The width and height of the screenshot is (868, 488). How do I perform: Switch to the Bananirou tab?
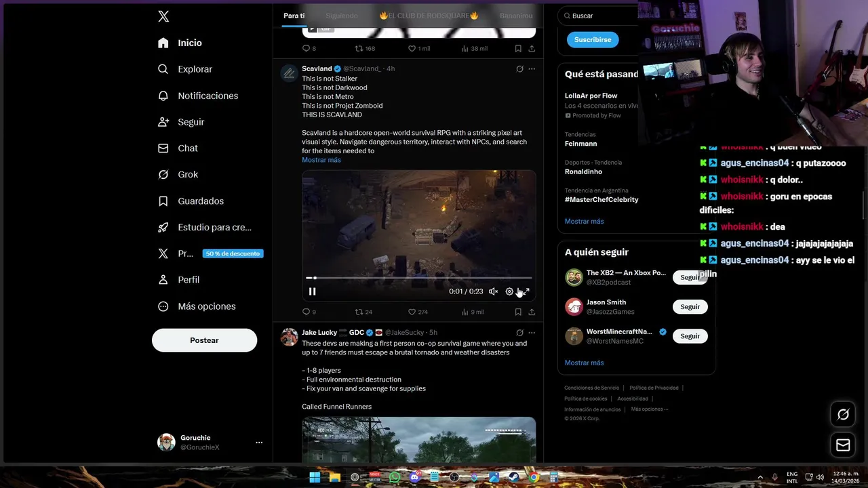516,16
